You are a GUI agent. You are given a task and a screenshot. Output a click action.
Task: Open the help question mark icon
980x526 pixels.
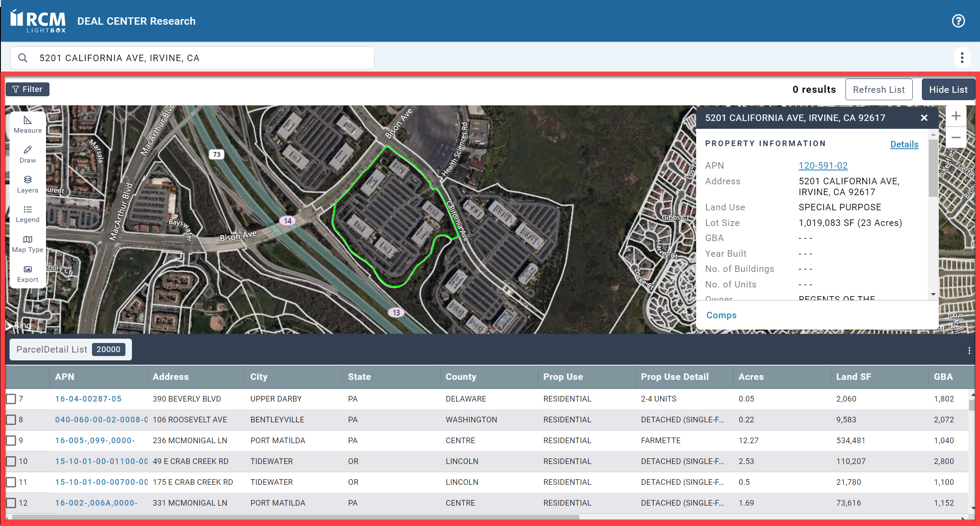click(958, 21)
